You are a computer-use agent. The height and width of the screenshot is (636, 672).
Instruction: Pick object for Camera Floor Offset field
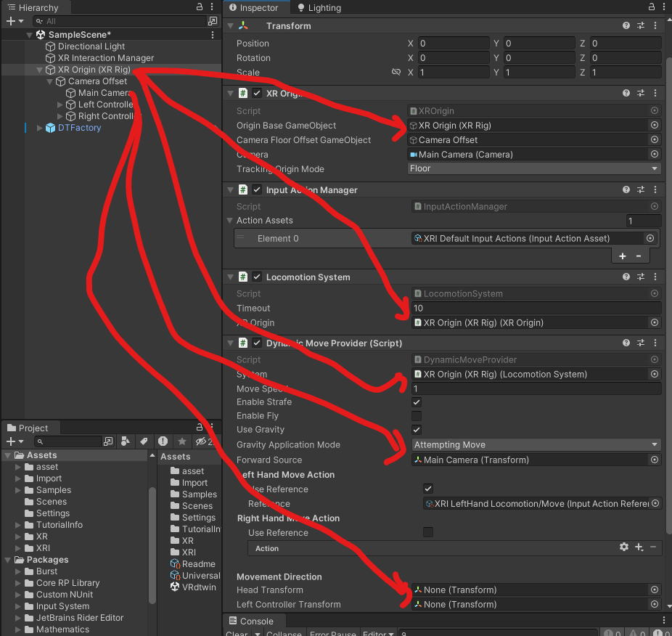click(655, 140)
